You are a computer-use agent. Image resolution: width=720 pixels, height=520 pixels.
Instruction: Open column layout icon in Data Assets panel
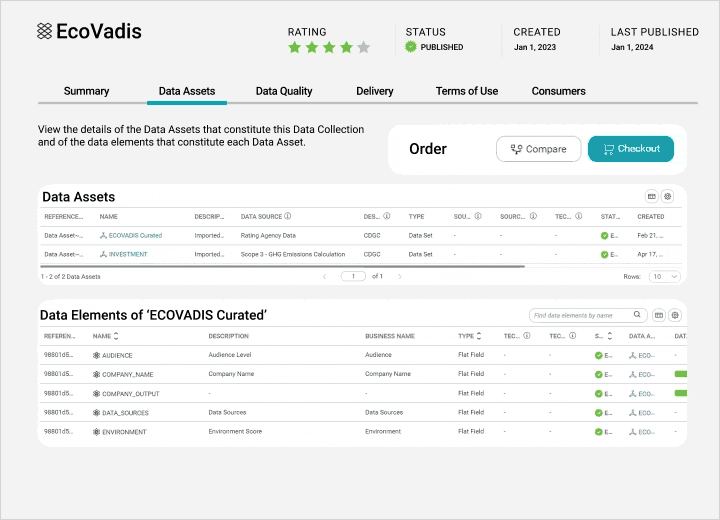(652, 197)
